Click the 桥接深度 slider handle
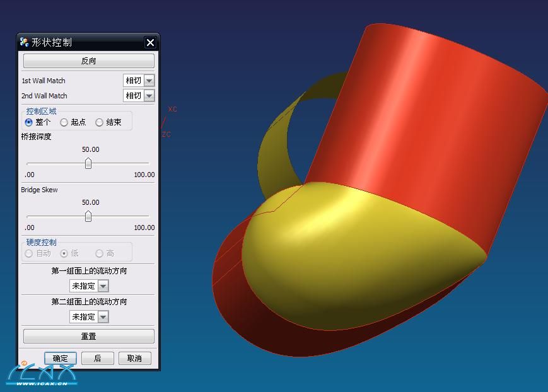 click(x=88, y=164)
